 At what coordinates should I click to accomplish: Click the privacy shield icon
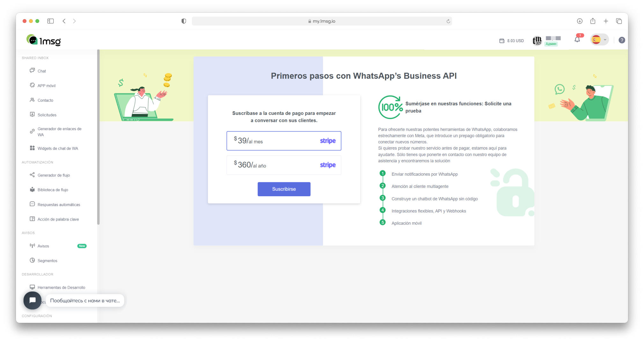pyautogui.click(x=184, y=21)
